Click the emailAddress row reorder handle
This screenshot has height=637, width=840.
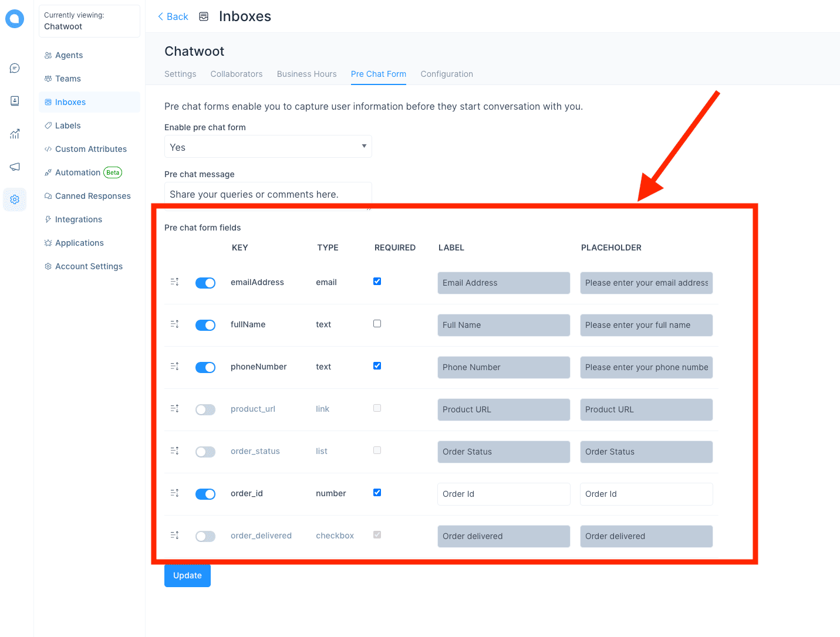[174, 282]
